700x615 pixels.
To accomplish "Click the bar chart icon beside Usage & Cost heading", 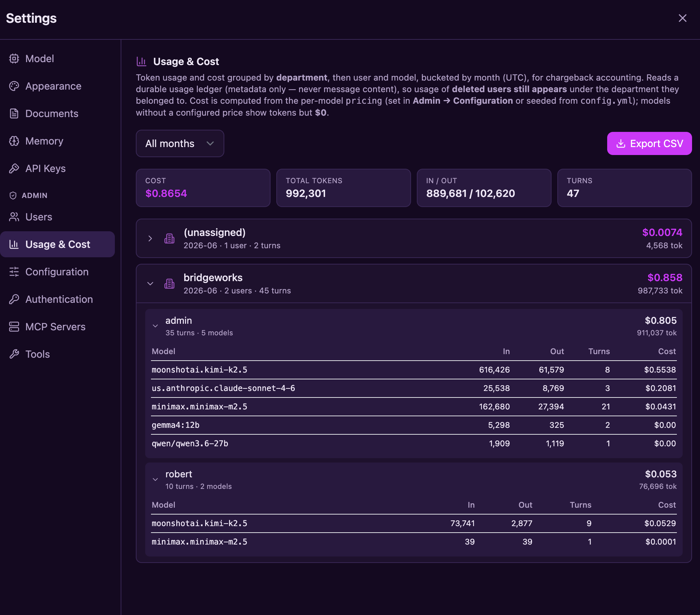I will pyautogui.click(x=141, y=61).
